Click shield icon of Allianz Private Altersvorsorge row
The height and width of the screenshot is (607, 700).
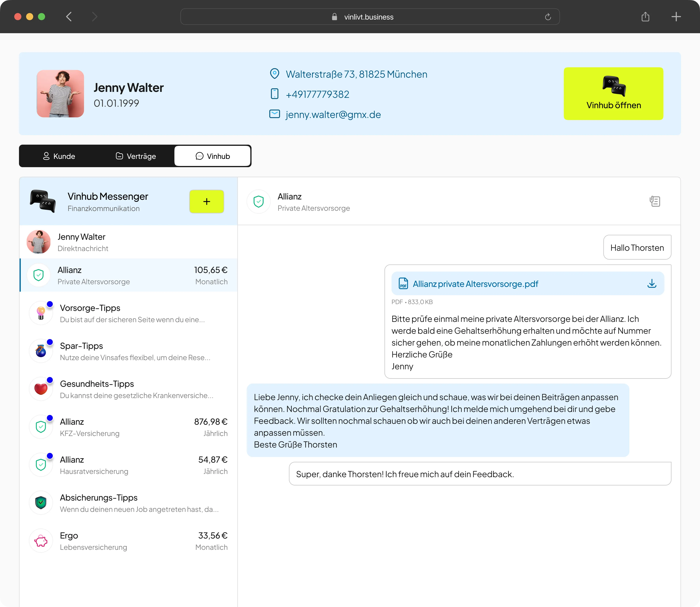point(39,275)
